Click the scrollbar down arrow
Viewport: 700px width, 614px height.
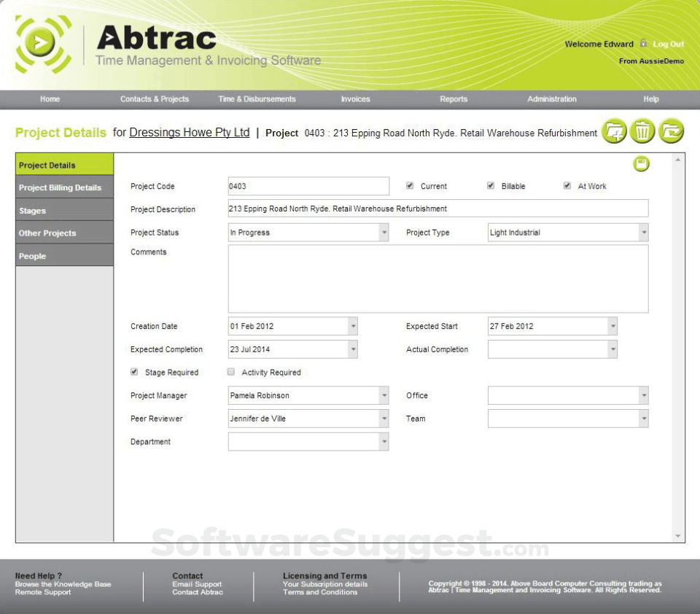[677, 536]
